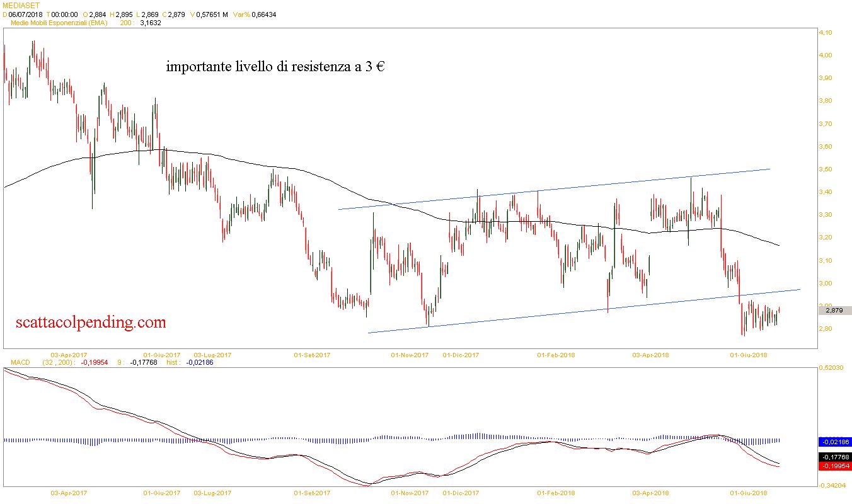Viewport: 852px width, 504px height.
Task: Click the MEDIASET chart title
Action: tap(21, 6)
